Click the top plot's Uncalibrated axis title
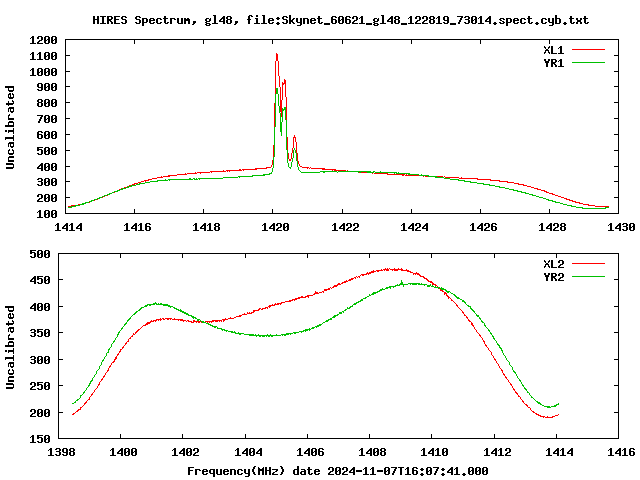 pyautogui.click(x=10, y=127)
